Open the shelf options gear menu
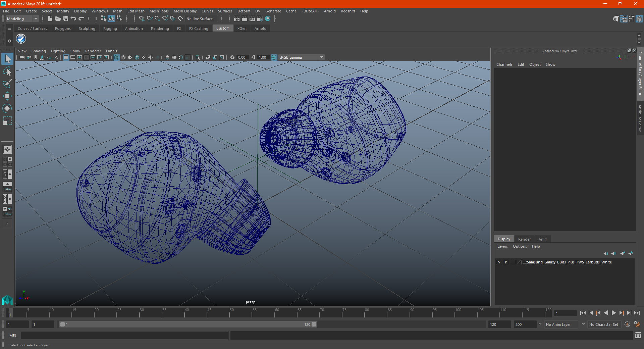This screenshot has height=349, width=644. pyautogui.click(x=9, y=41)
